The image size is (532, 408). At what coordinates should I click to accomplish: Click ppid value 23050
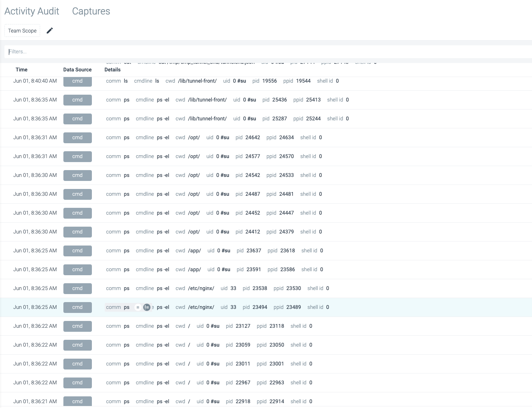pyautogui.click(x=277, y=345)
